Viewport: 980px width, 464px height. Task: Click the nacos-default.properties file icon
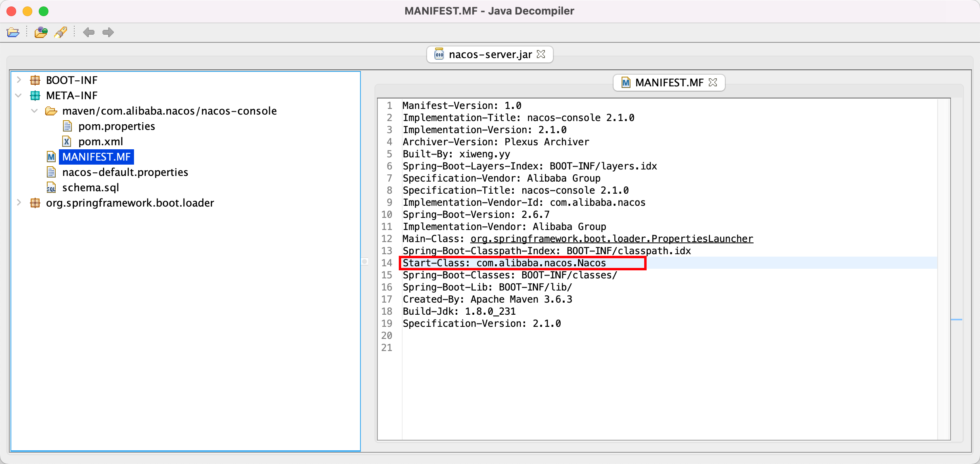51,172
